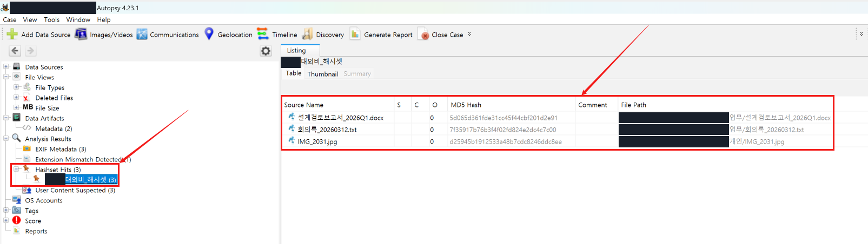The image size is (868, 244).
Task: Sort by the MD5 Hash column header
Action: point(512,105)
